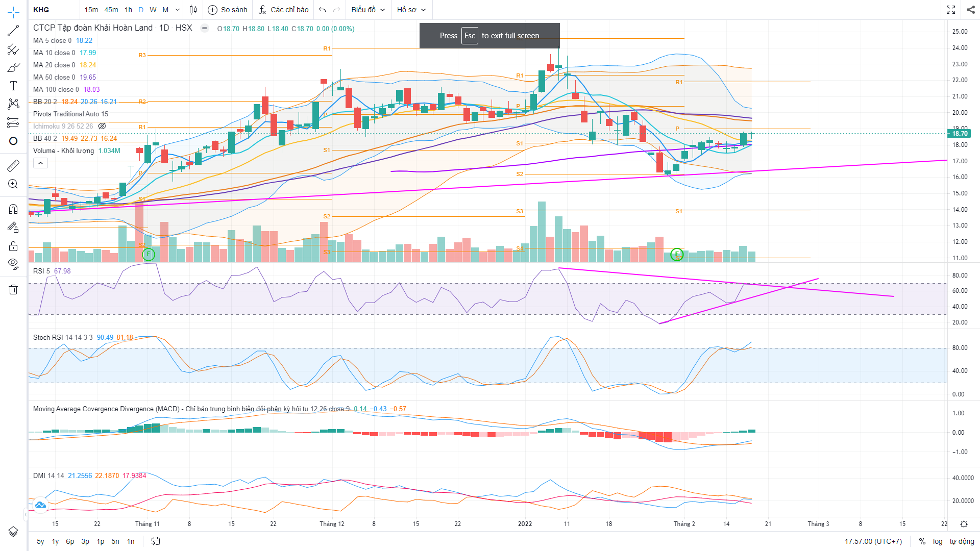Click the zoom in magnifier tool
The width and height of the screenshot is (980, 551).
13,184
